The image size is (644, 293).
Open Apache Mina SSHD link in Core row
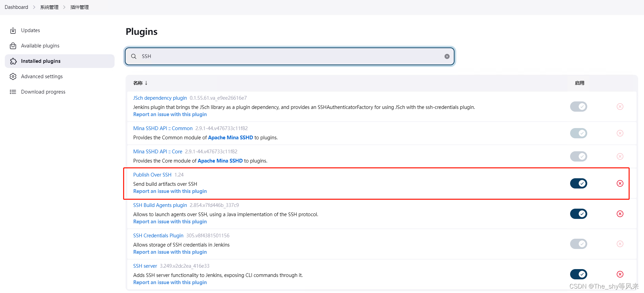tap(220, 161)
